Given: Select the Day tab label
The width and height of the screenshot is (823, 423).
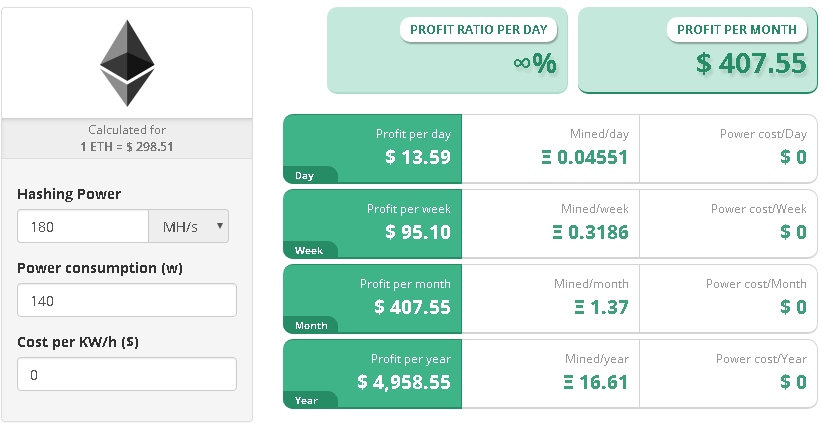Looking at the screenshot, I should pyautogui.click(x=304, y=175).
